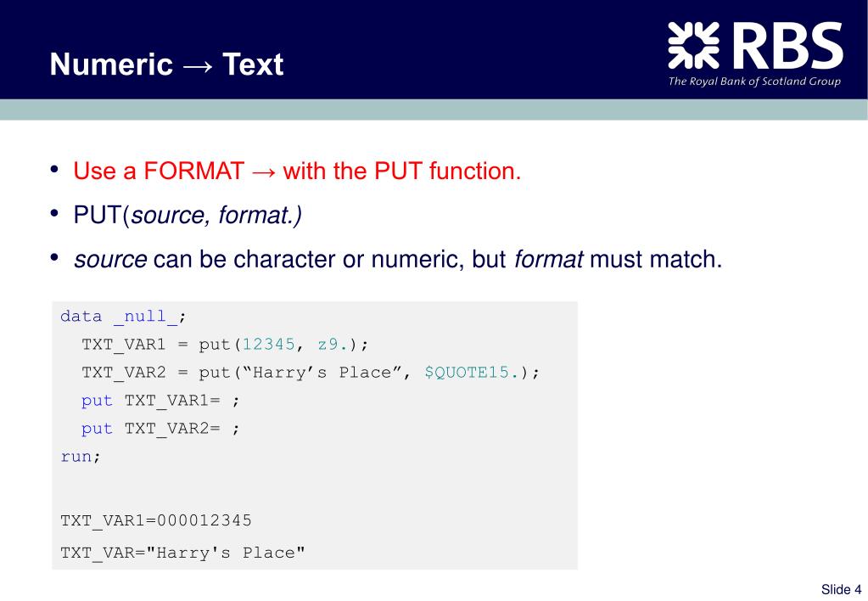The height and width of the screenshot is (601, 868).
Task: Click the output line TXT_VAR1=000012345
Action: point(156,520)
